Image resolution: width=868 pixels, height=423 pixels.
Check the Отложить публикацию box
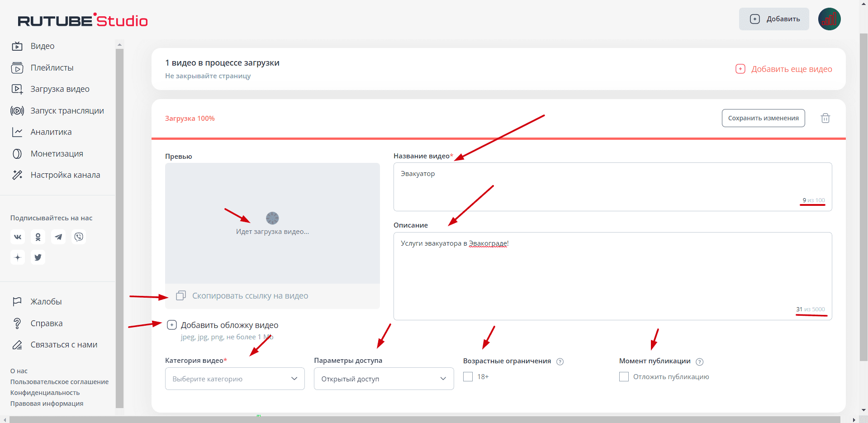click(624, 376)
